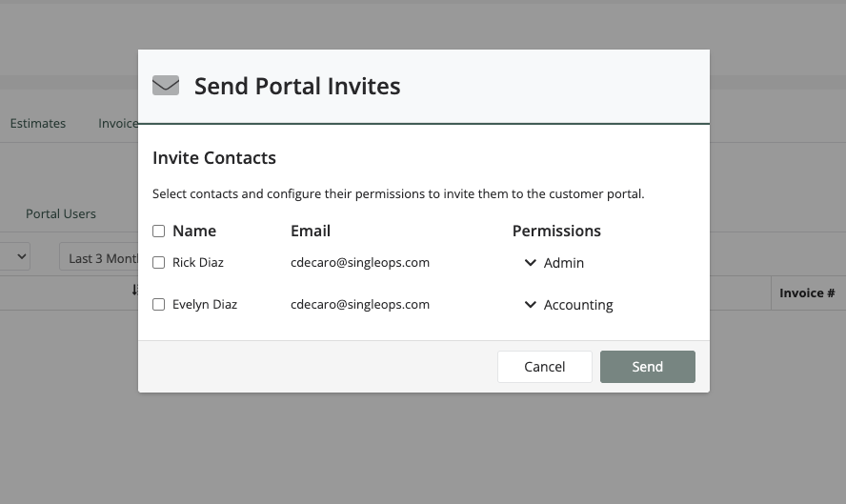Go to the Portal Users tab
Viewport: 846px width, 504px height.
pyautogui.click(x=61, y=213)
